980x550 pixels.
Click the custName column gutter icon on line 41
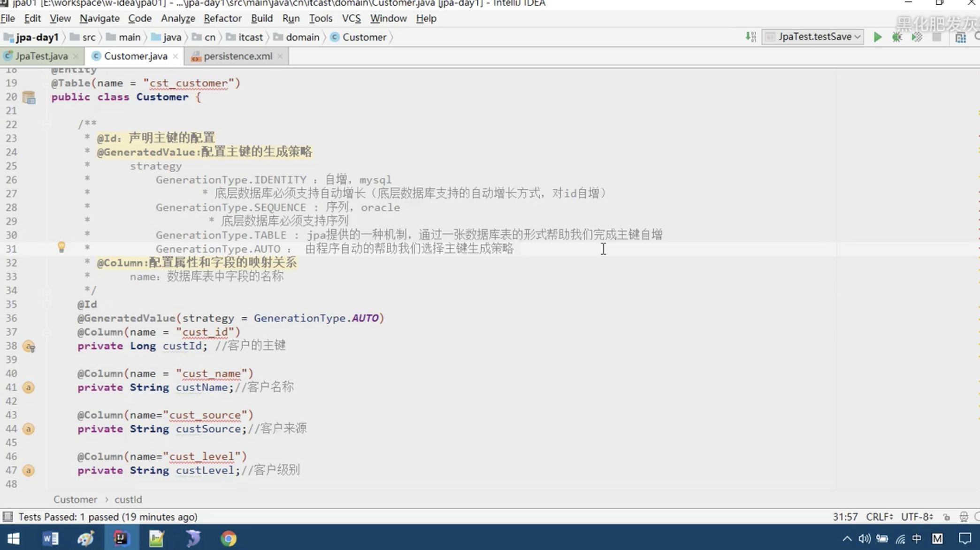(29, 388)
